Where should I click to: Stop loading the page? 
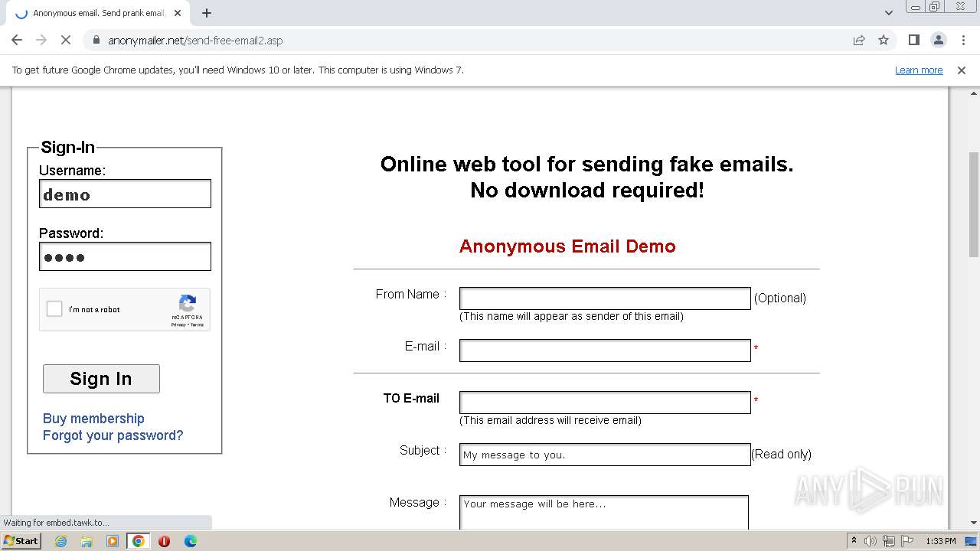[x=66, y=40]
